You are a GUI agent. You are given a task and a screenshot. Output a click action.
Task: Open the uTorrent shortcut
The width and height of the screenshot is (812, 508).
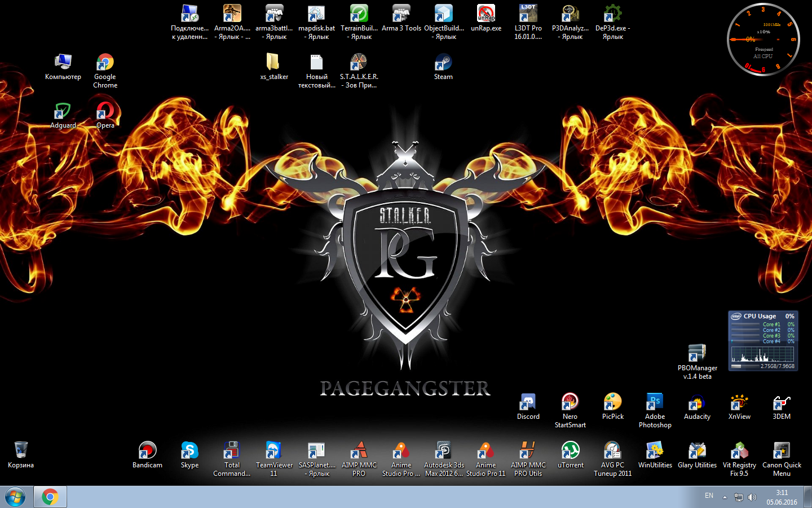pos(570,451)
